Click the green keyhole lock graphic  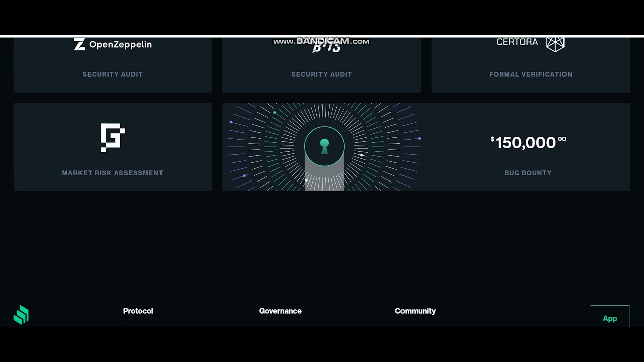[325, 146]
